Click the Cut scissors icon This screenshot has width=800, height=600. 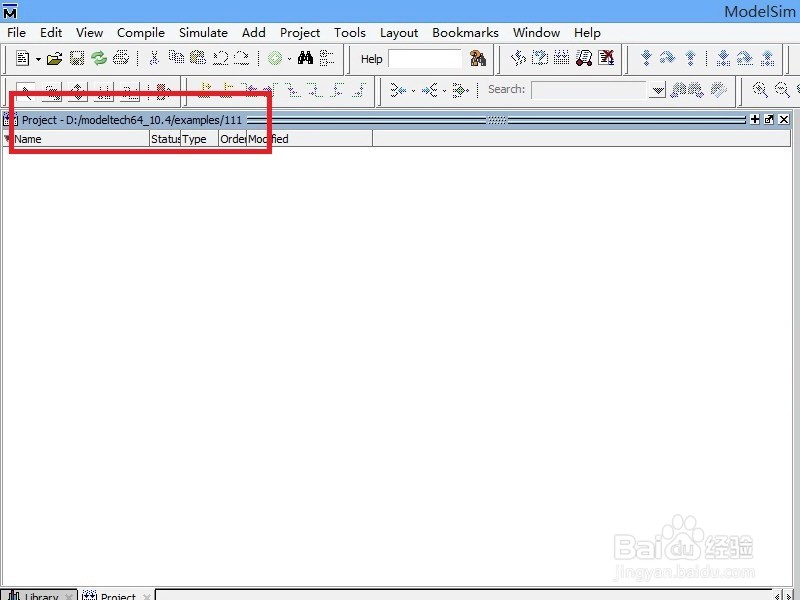(x=154, y=58)
